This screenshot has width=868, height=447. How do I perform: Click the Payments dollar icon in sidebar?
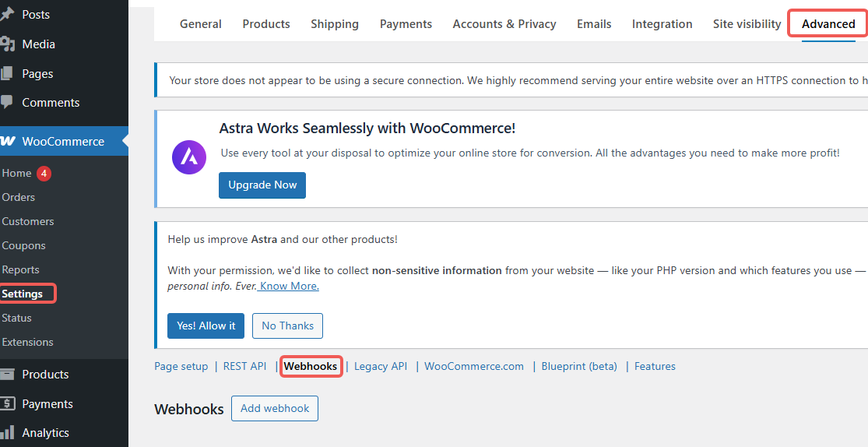click(x=7, y=403)
